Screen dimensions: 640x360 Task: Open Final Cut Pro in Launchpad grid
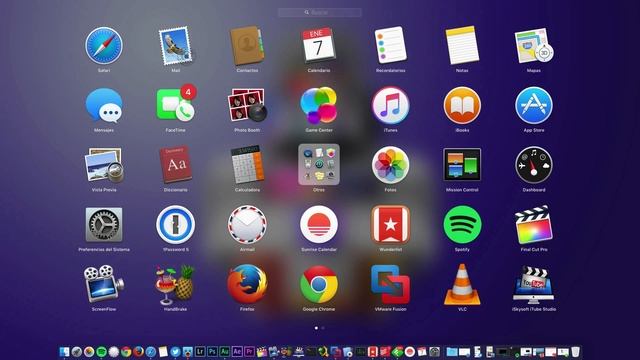coord(534,224)
